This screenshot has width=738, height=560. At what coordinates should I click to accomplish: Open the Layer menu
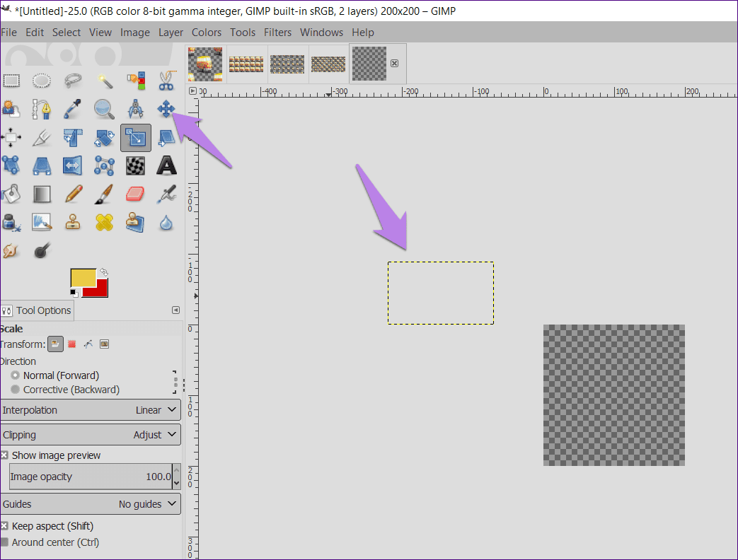click(x=171, y=33)
